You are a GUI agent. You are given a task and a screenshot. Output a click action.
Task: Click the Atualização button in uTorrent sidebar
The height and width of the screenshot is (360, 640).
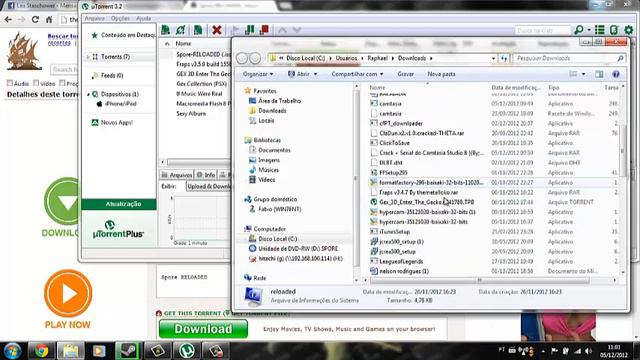click(x=119, y=204)
